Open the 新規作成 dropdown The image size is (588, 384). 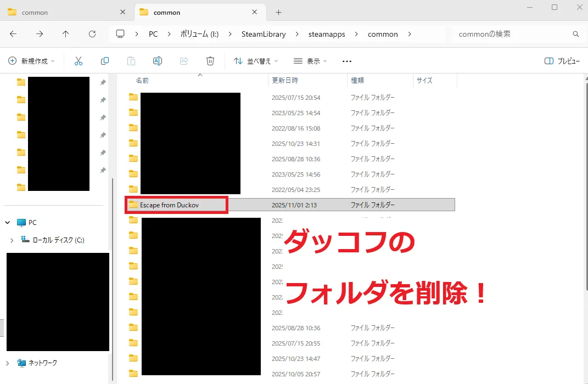32,61
